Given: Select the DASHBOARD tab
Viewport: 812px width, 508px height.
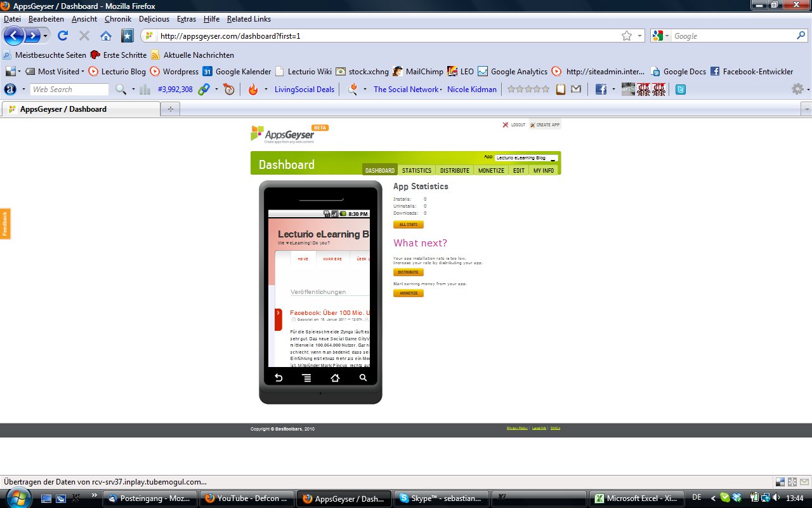Looking at the screenshot, I should [380, 170].
